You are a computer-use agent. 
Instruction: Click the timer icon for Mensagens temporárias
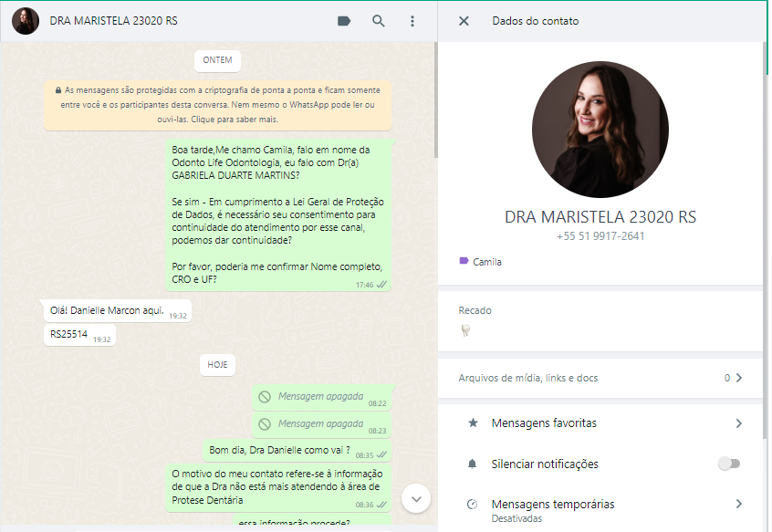473,504
